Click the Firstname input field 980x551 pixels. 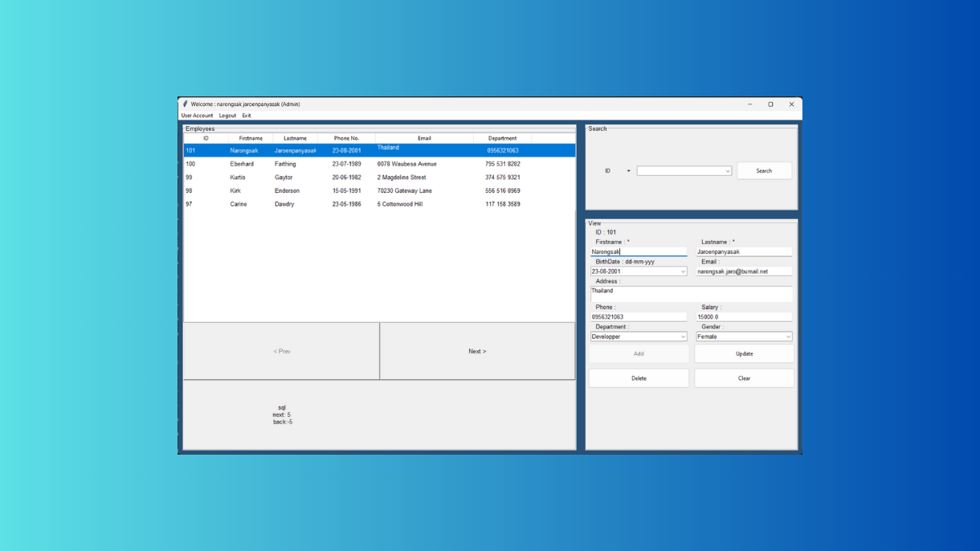pos(639,252)
